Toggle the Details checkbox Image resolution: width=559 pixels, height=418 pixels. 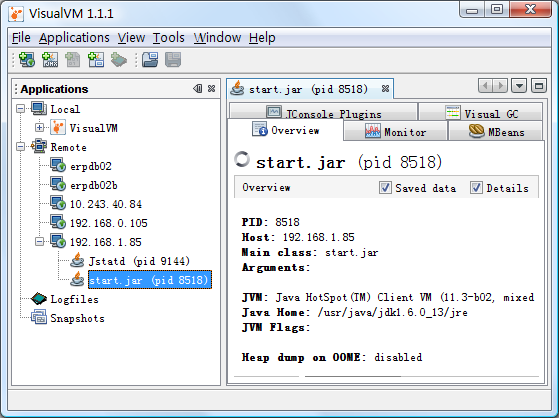click(x=476, y=188)
